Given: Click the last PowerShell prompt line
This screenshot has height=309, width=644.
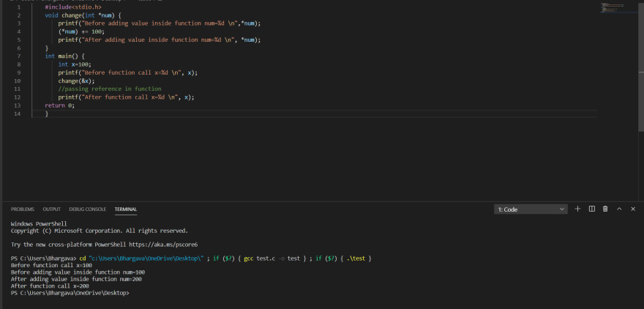Looking at the screenshot, I should click(x=70, y=293).
